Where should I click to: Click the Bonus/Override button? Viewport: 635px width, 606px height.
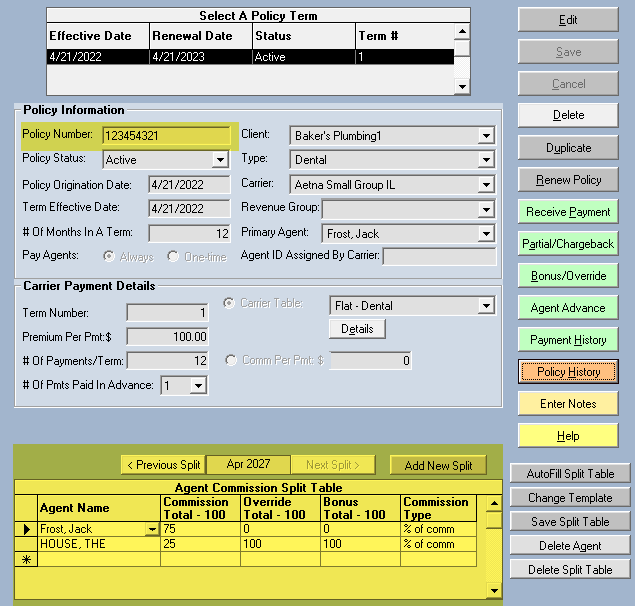(x=568, y=276)
